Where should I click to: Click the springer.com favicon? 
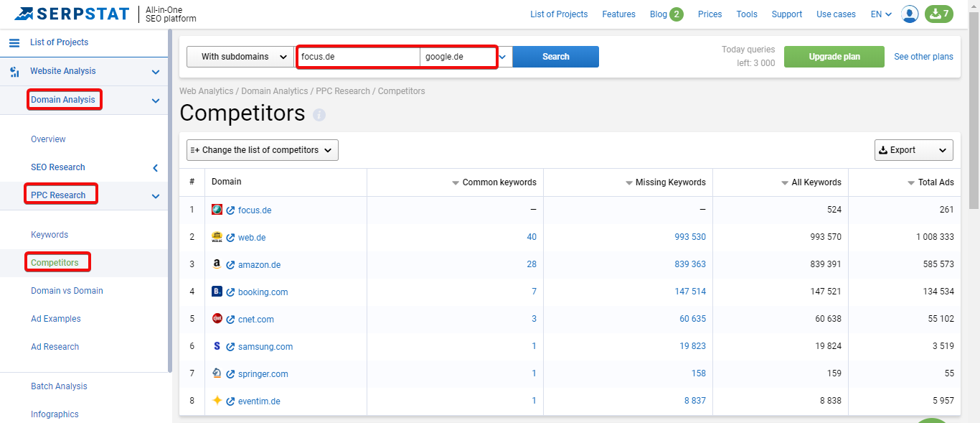[217, 373]
